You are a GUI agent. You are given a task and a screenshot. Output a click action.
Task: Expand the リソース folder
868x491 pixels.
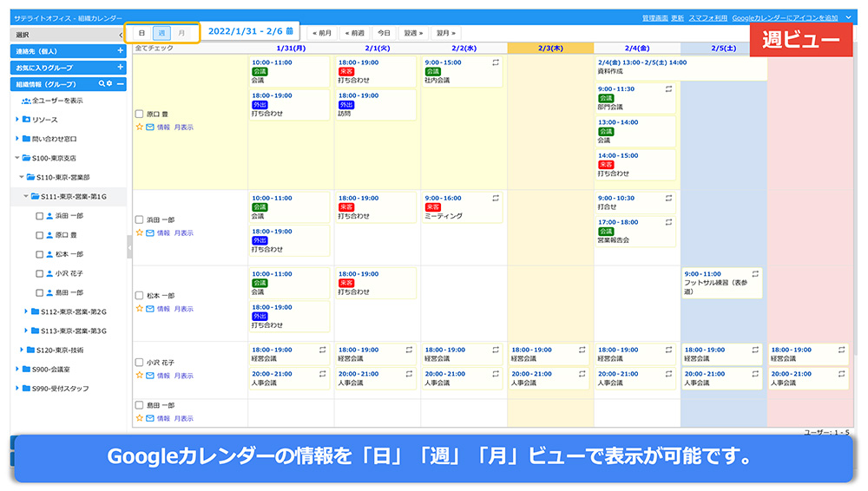(16, 120)
